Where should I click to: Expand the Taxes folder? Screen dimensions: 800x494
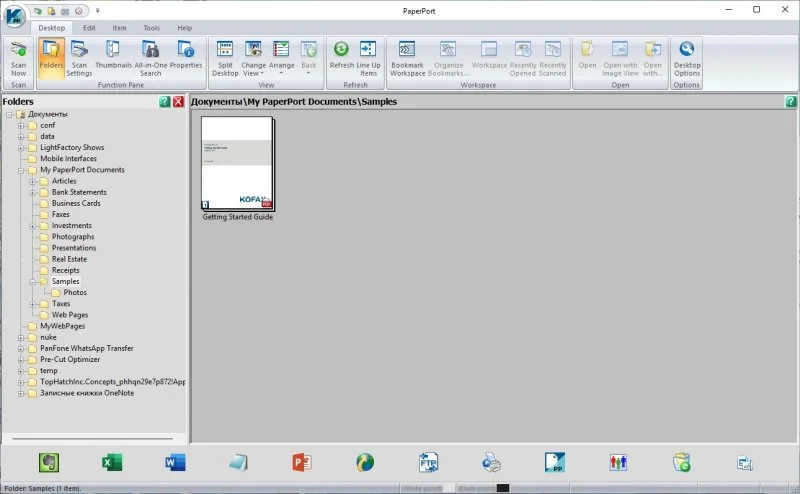coord(33,304)
